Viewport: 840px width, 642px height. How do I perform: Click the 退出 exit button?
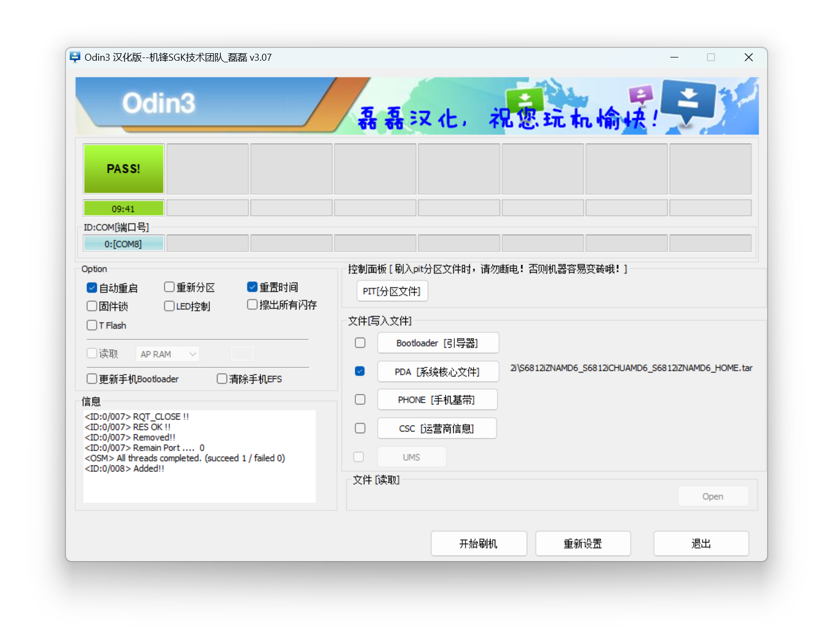pos(701,544)
